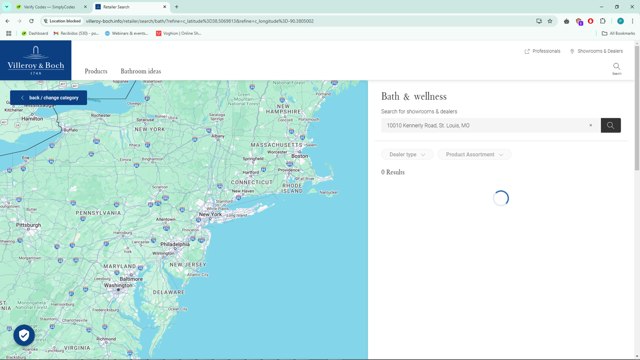
Task: Open the Chrome profile avatar
Action: 620,21
